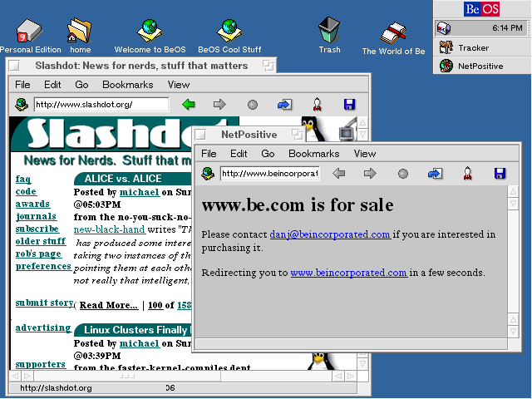
Task: Open Edit menu in front NetPositive window
Action: pos(239,154)
